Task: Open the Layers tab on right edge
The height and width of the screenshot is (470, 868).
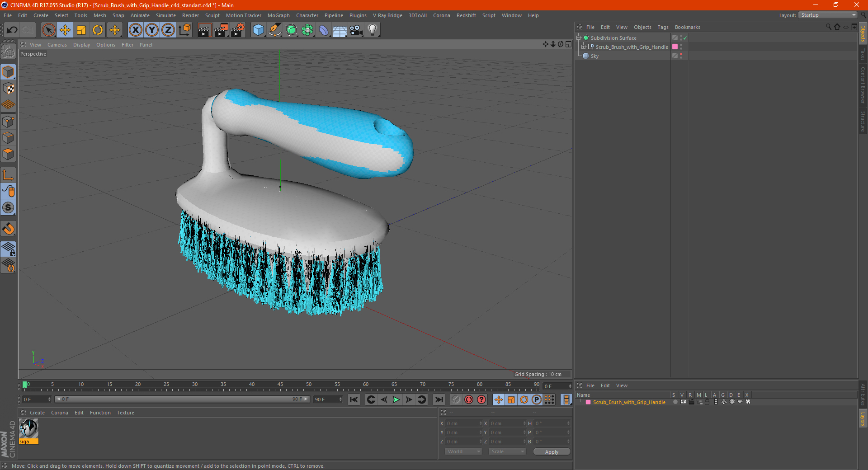Action: (x=863, y=418)
